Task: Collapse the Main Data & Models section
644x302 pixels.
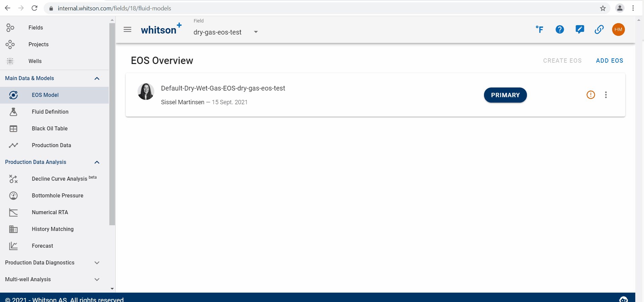Action: click(97, 78)
